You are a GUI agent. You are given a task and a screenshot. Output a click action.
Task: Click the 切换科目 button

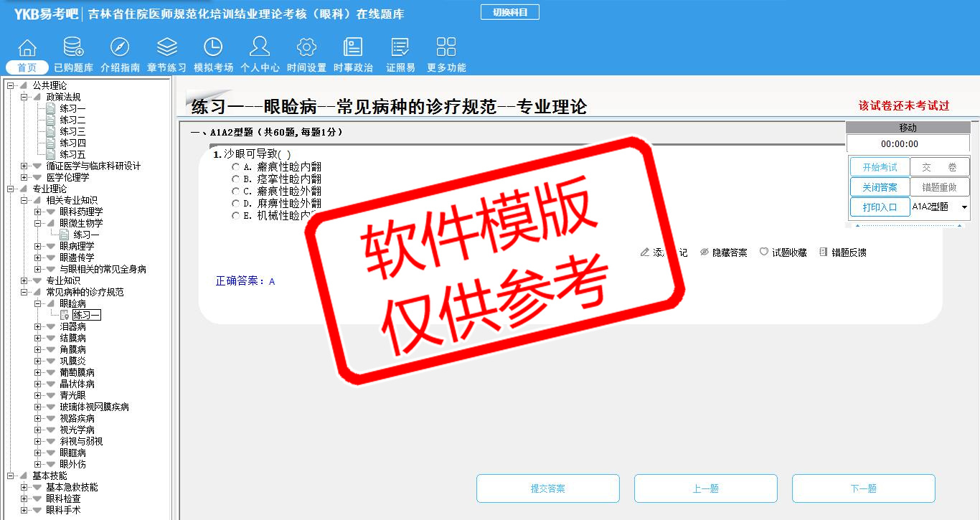tap(509, 12)
